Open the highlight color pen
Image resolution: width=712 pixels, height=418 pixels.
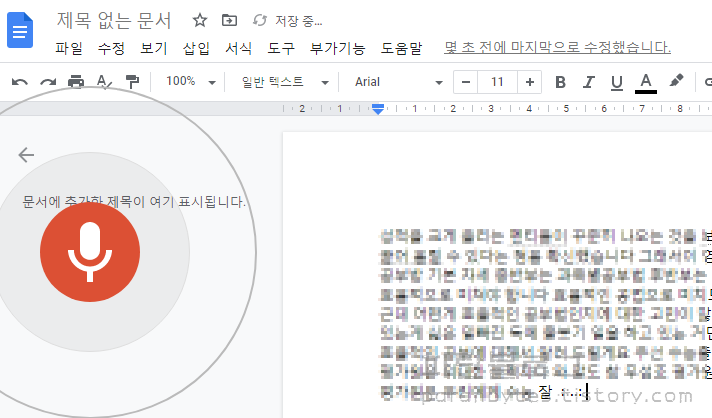click(676, 81)
